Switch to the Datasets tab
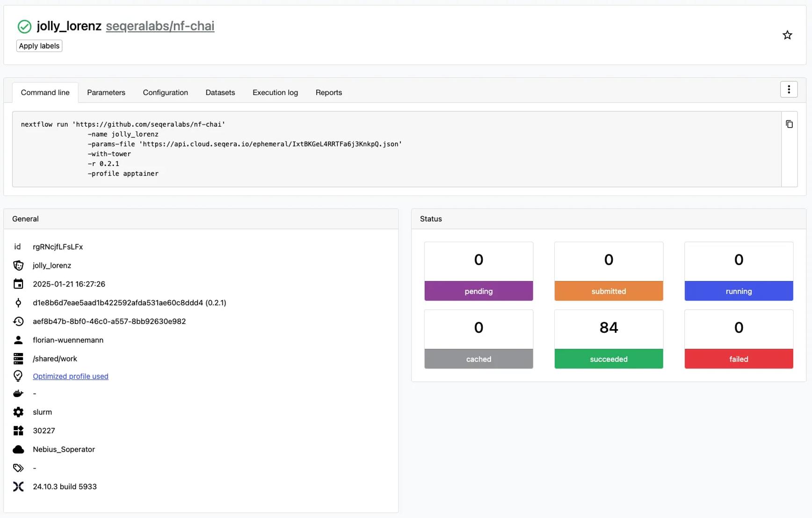This screenshot has height=518, width=812. (x=220, y=93)
